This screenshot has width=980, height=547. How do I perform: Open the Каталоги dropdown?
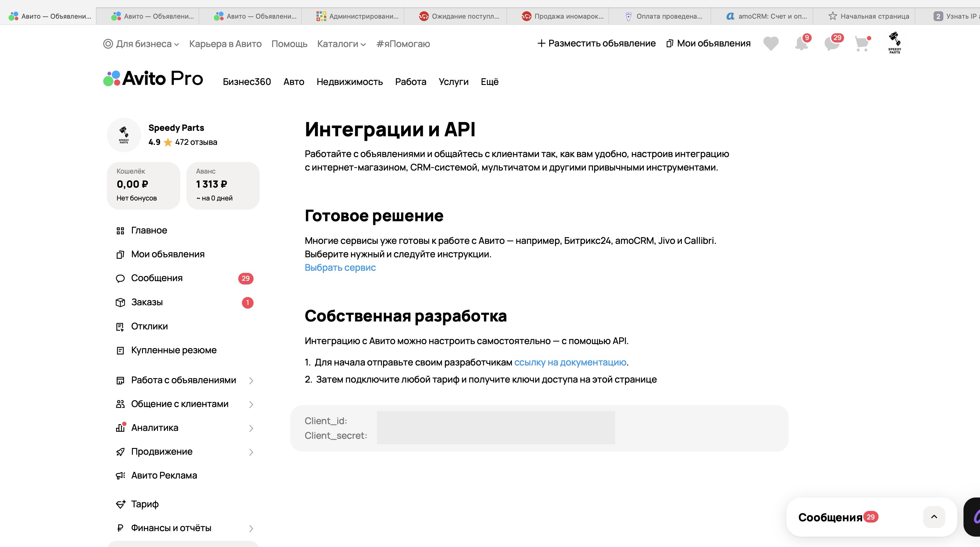(341, 44)
